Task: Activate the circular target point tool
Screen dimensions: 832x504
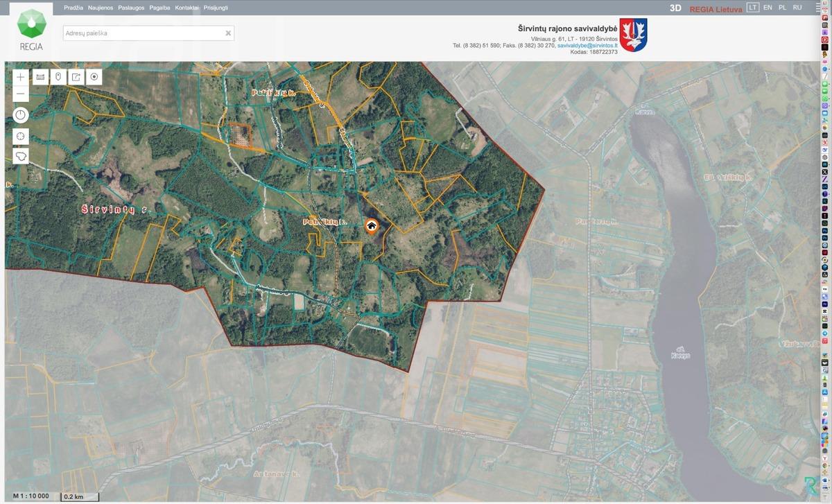Action: click(x=94, y=77)
